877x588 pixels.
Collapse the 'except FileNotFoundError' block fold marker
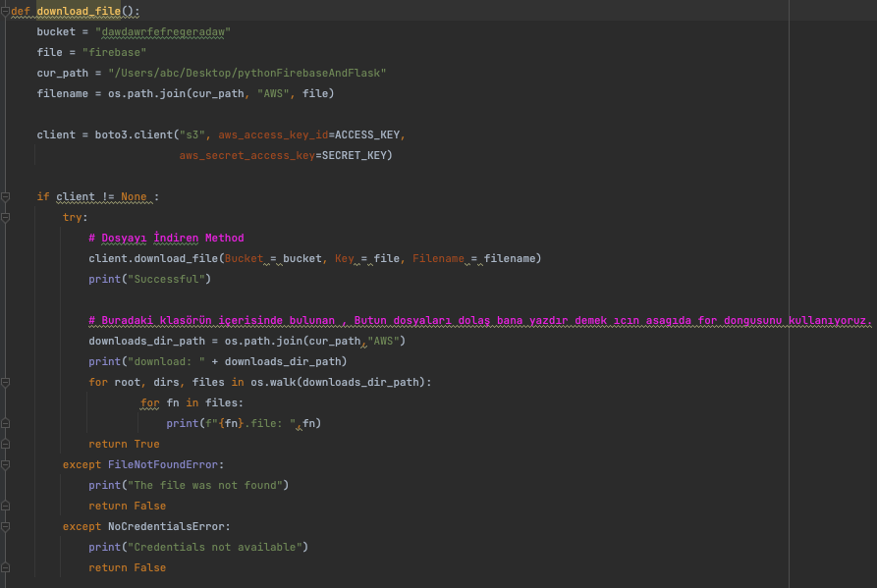click(x=5, y=464)
